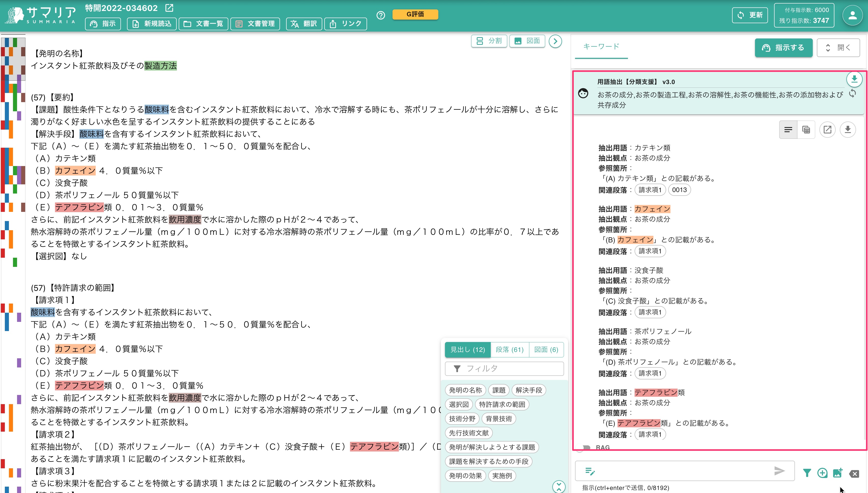The image size is (868, 493).
Task: Jump to 技術分野 heading chip
Action: pyautogui.click(x=462, y=418)
